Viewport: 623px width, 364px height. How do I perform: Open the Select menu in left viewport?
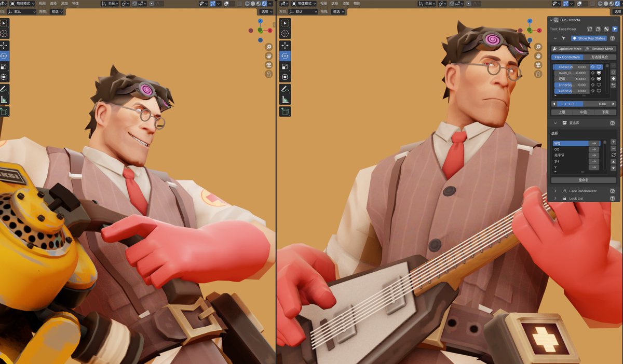click(53, 3)
